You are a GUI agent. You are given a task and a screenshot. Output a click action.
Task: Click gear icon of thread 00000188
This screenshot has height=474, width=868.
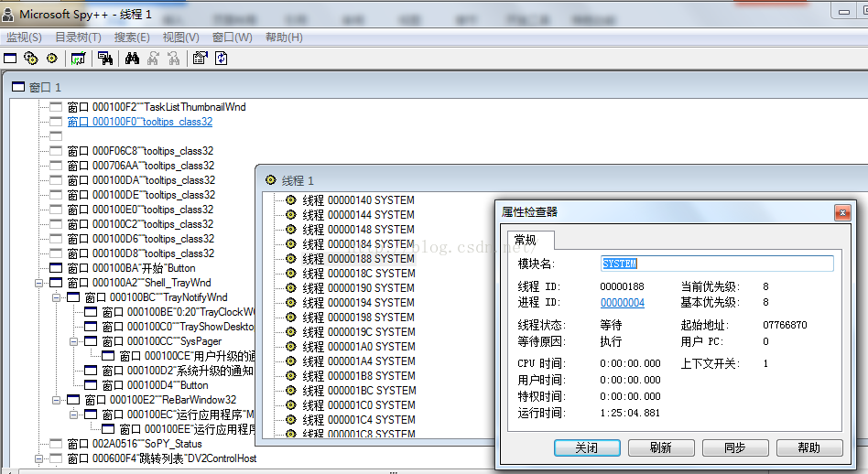290,258
